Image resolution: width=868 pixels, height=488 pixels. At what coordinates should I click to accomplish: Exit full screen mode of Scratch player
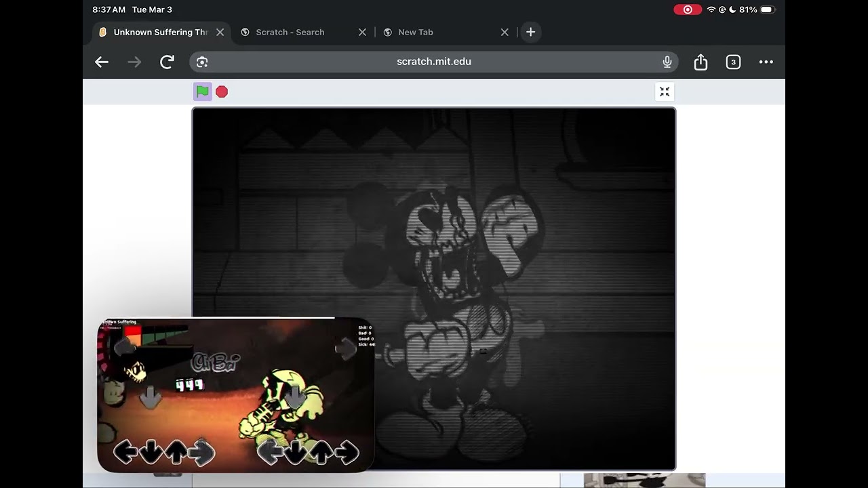coord(665,92)
